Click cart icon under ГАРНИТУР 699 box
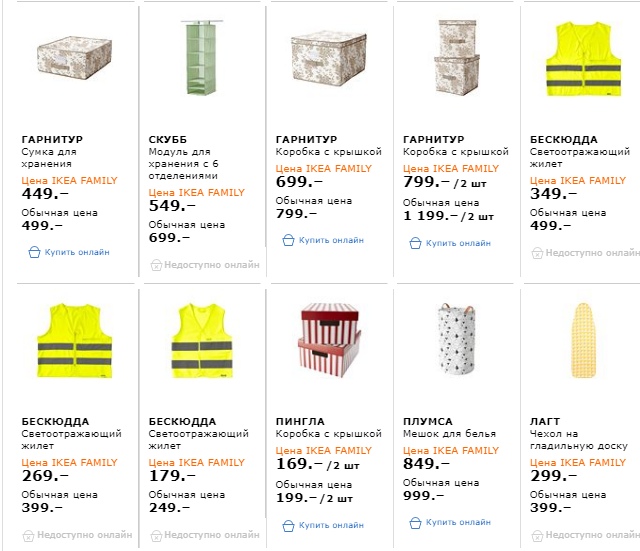The image size is (640, 551). (x=288, y=241)
